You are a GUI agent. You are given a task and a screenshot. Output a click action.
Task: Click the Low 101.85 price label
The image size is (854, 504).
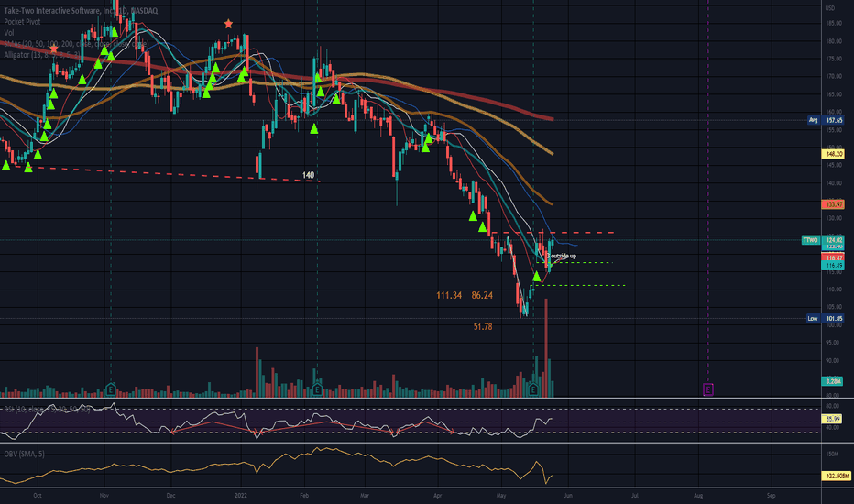point(825,318)
